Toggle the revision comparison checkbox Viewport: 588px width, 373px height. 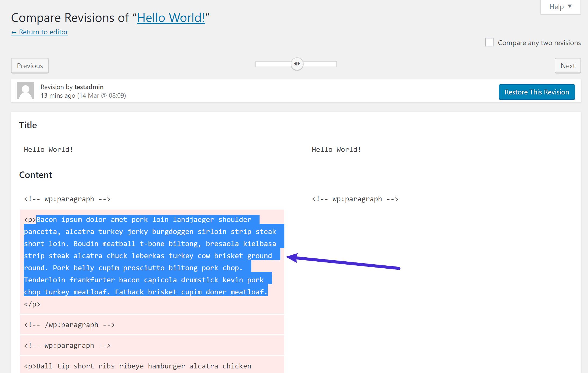coord(489,42)
